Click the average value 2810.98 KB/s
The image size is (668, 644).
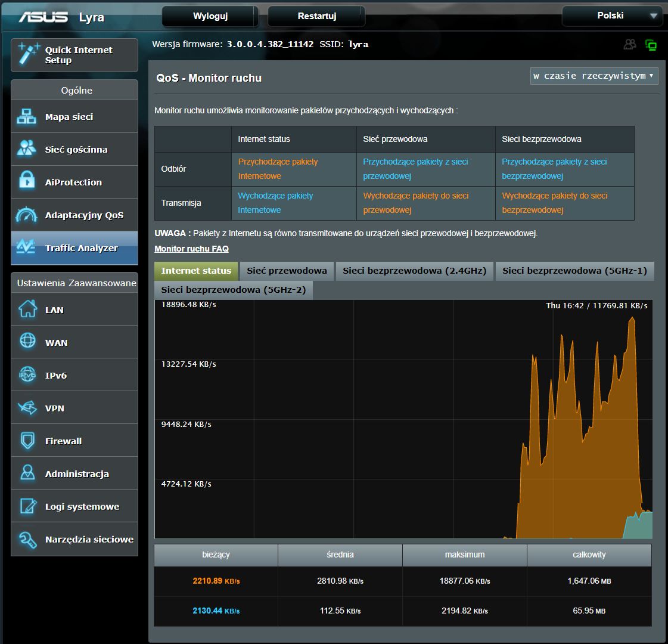(x=340, y=581)
